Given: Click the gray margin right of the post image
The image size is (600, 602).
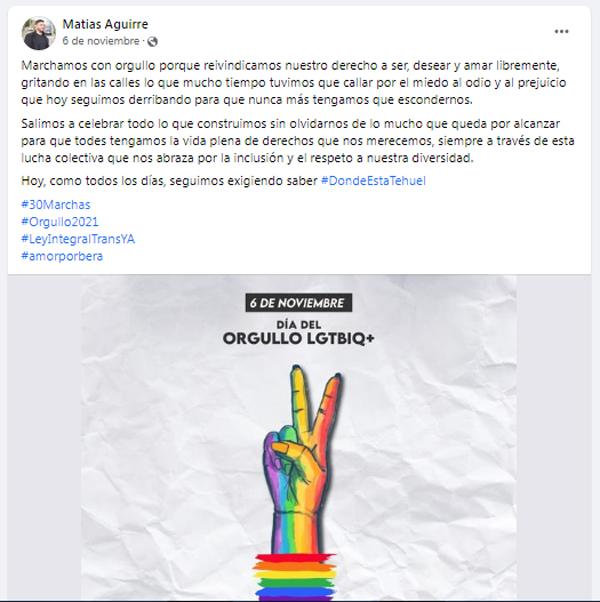Looking at the screenshot, I should [x=554, y=438].
